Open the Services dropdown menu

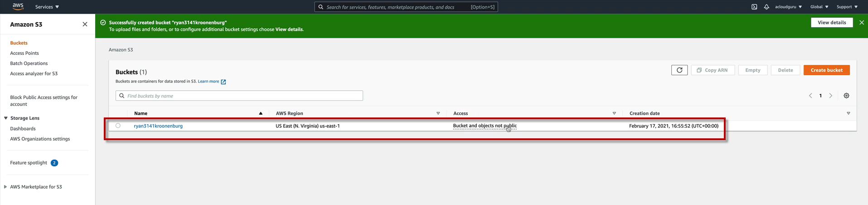[47, 7]
